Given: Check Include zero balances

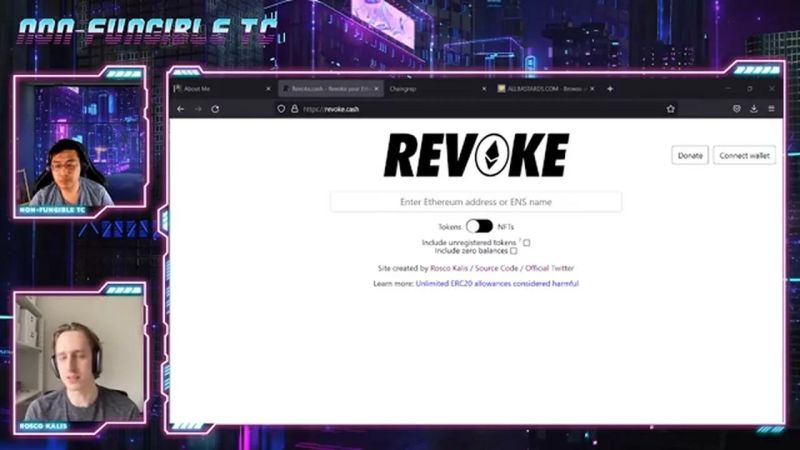Looking at the screenshot, I should coord(514,251).
